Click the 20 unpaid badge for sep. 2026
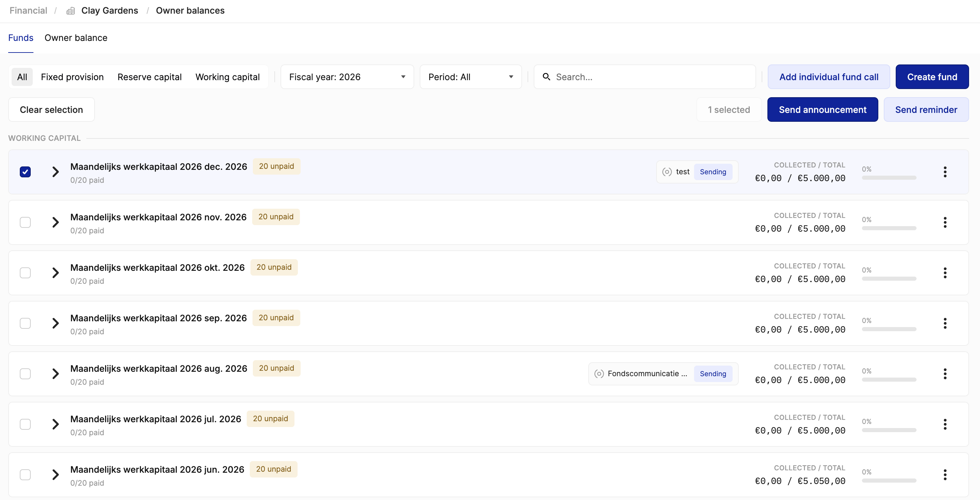This screenshot has width=980, height=500. click(276, 318)
